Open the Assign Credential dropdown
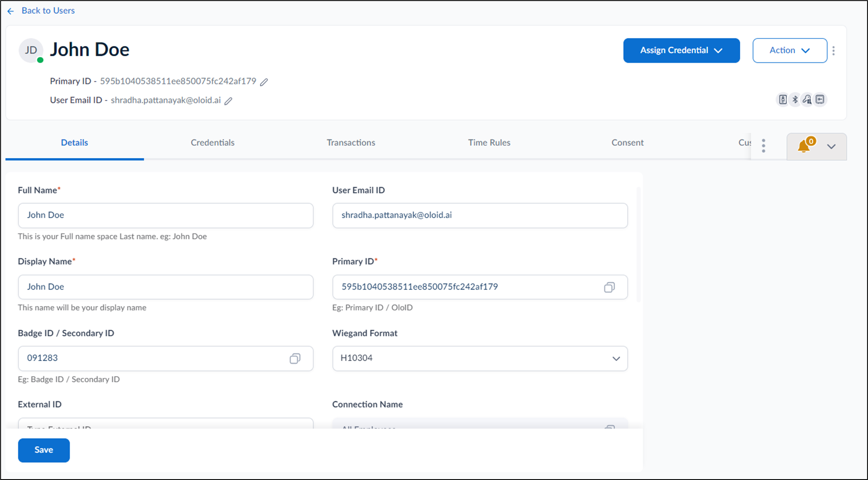The image size is (868, 480). pyautogui.click(x=681, y=50)
